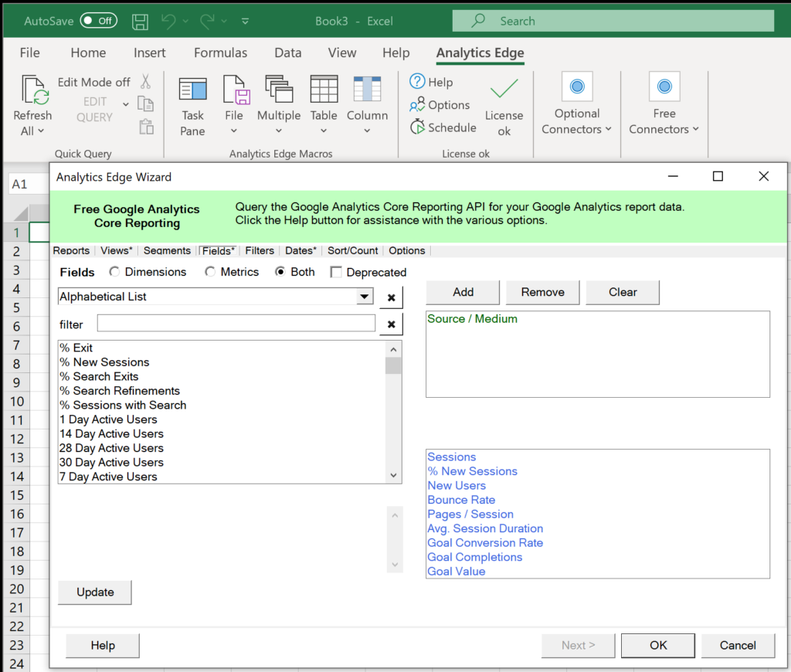Expand the Table macros dropdown chevron
Viewport: 791px width, 672px height.
[324, 131]
